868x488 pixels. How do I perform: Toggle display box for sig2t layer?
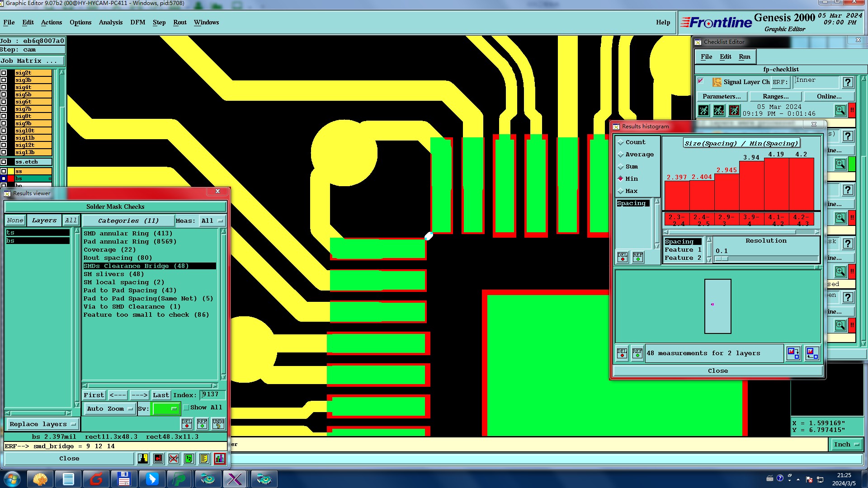[4, 73]
